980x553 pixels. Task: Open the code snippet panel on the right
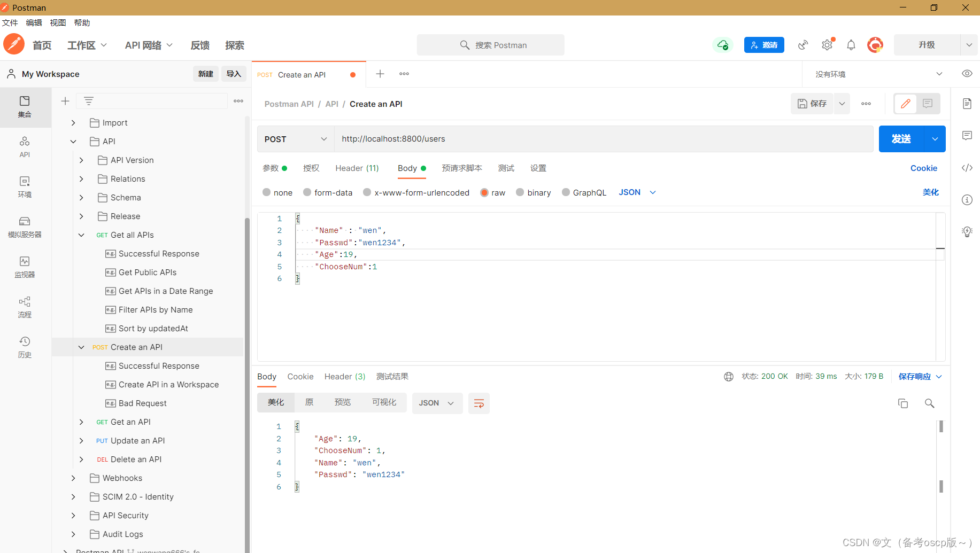[967, 168]
